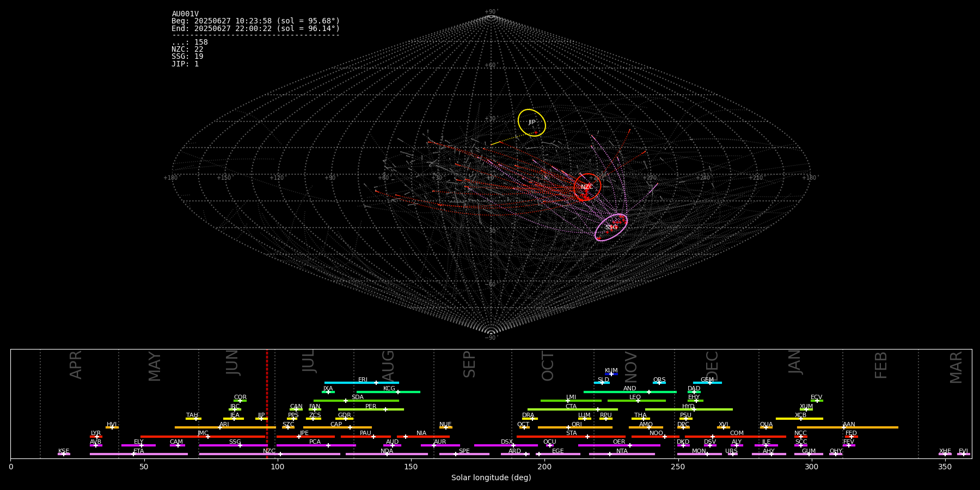
Task: Click the green AND shower bar
Action: tap(630, 391)
